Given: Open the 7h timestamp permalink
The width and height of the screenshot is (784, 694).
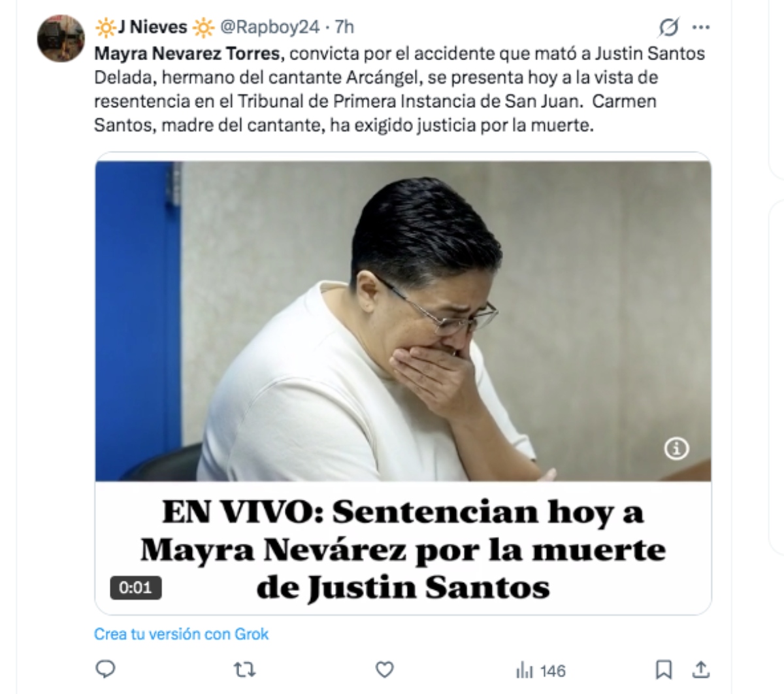Looking at the screenshot, I should tap(344, 27).
